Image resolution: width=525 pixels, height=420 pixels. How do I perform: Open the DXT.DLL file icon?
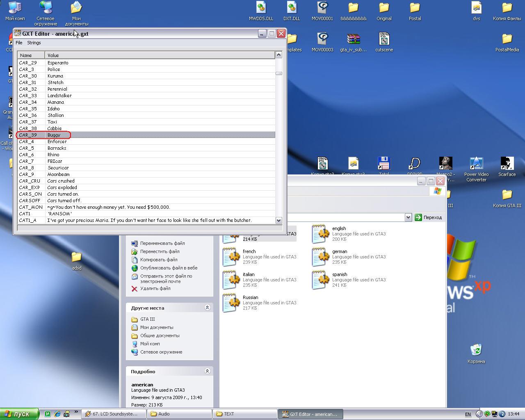click(x=292, y=9)
